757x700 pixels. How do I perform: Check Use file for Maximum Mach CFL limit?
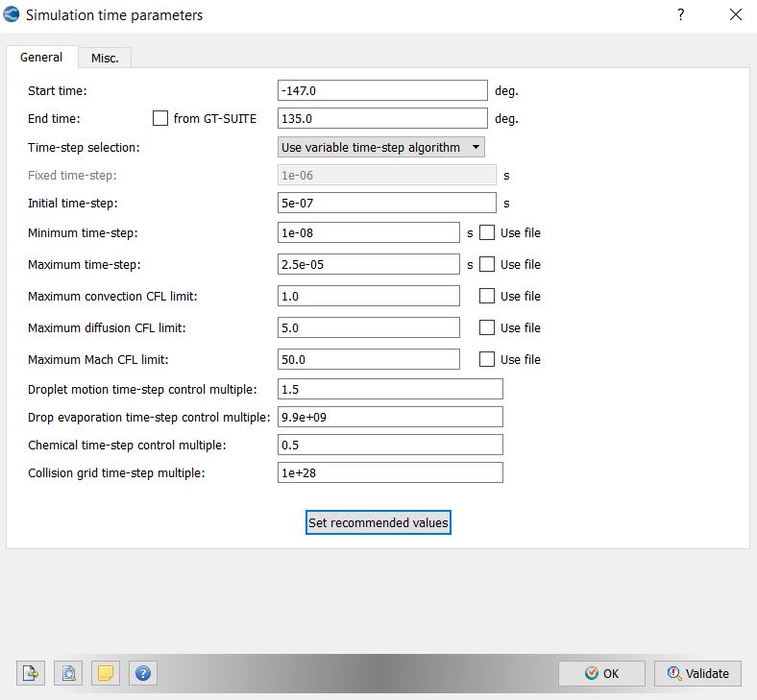pos(487,359)
